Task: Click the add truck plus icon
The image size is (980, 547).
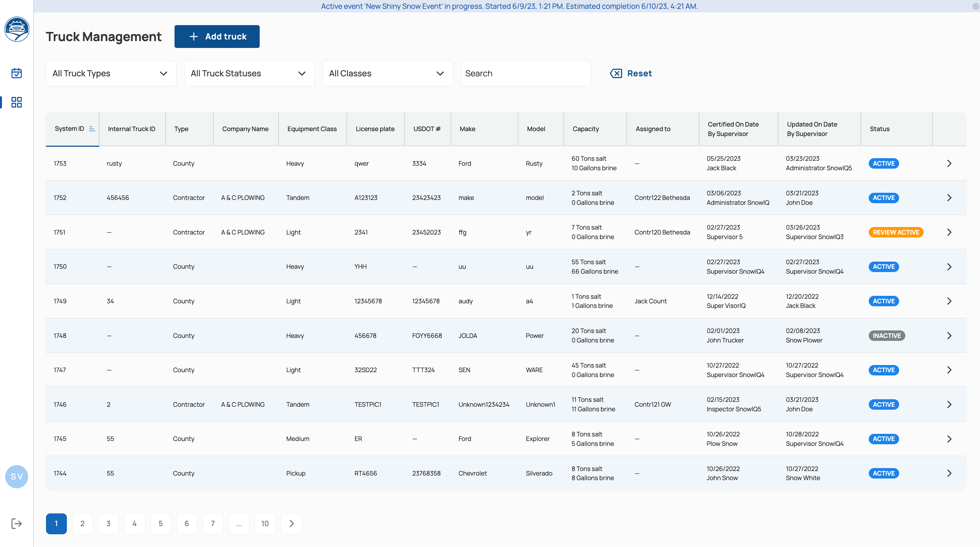Action: point(194,36)
